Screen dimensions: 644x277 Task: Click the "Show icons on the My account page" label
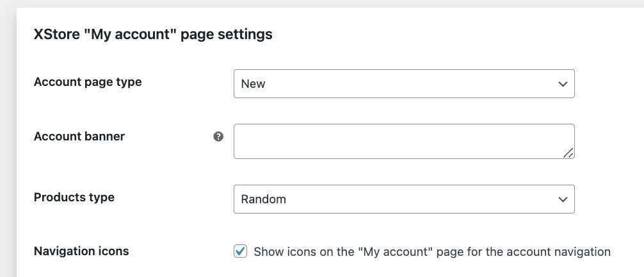[432, 251]
